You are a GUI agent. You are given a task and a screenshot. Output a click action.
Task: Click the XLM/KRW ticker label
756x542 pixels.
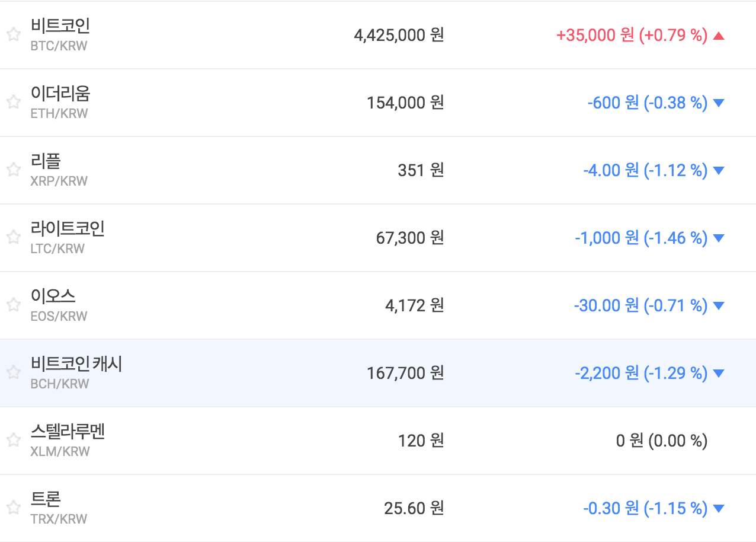[60, 452]
